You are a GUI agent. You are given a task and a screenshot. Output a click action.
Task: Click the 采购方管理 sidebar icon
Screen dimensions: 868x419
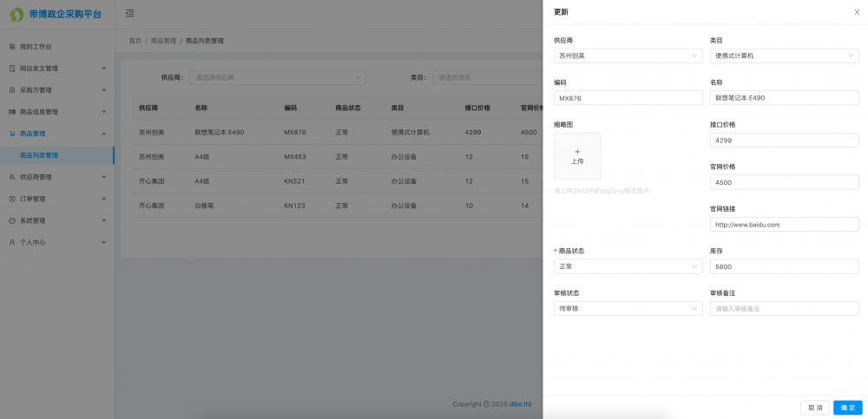pyautogui.click(x=12, y=90)
